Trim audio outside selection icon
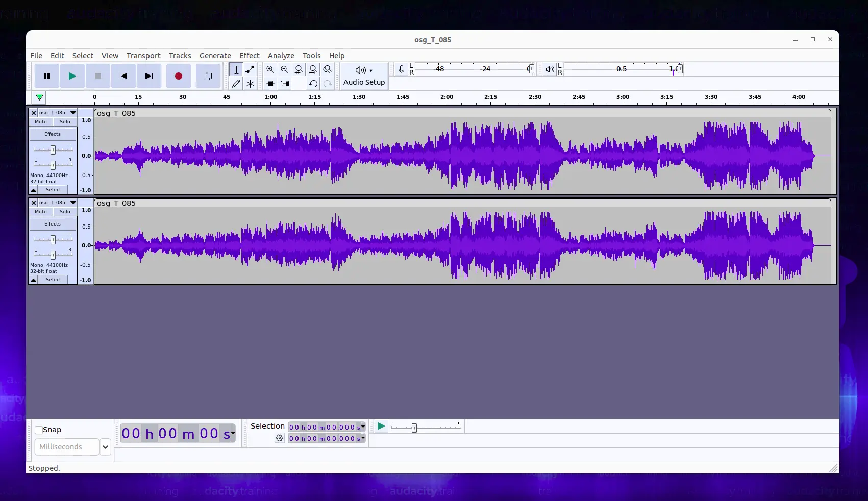This screenshot has height=501, width=868. click(270, 83)
